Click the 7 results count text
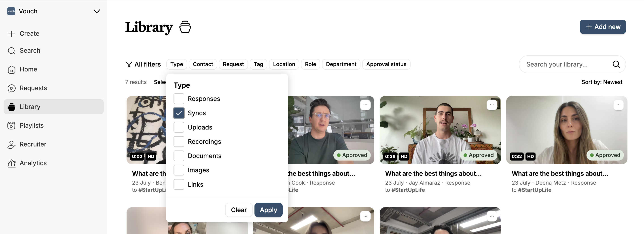Screen dimensions: 644x234 (x=136, y=82)
